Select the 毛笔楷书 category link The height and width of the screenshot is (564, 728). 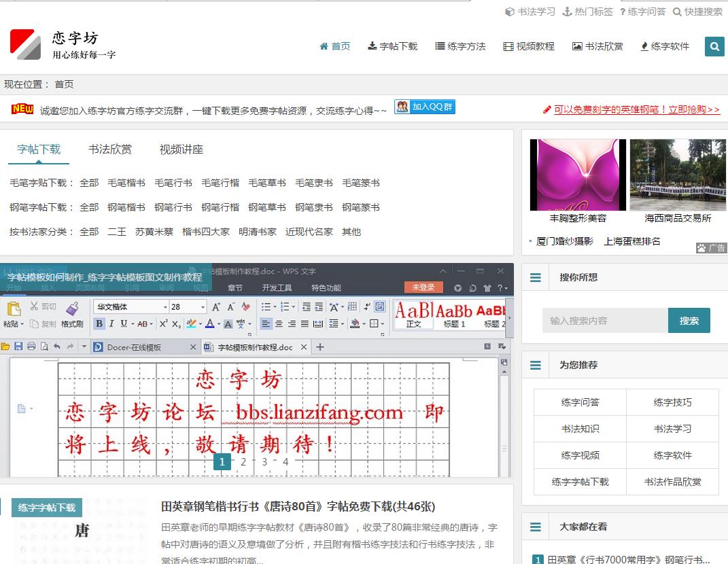[126, 183]
